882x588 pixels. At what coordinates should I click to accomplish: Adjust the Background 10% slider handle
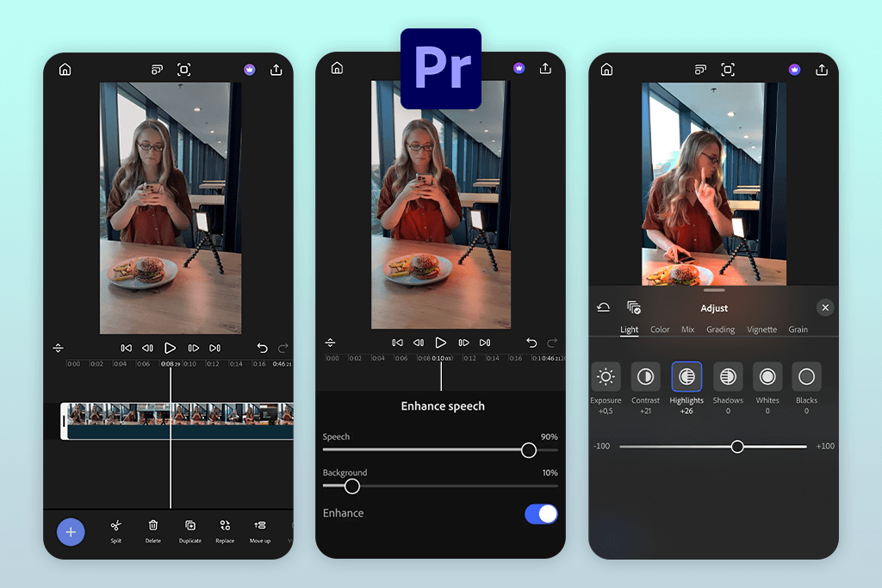click(352, 486)
